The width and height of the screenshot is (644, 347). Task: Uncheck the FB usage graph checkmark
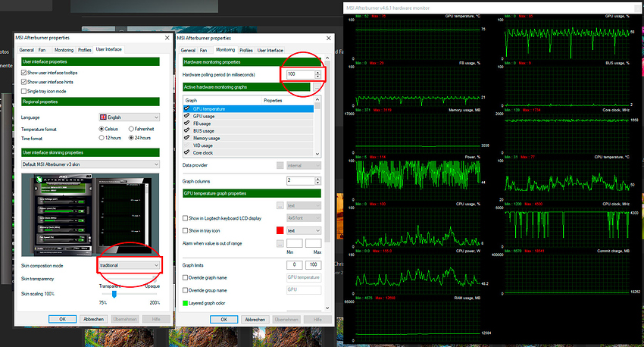tap(187, 123)
